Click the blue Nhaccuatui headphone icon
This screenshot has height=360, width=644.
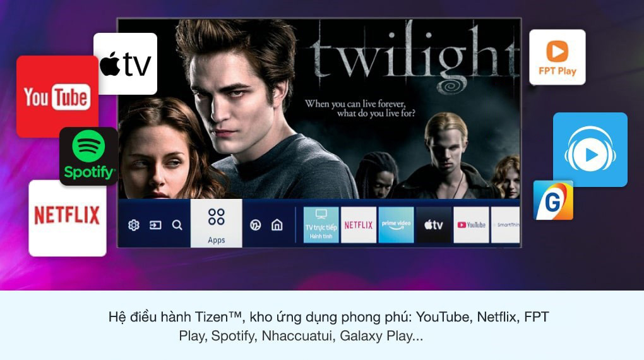pyautogui.click(x=590, y=150)
